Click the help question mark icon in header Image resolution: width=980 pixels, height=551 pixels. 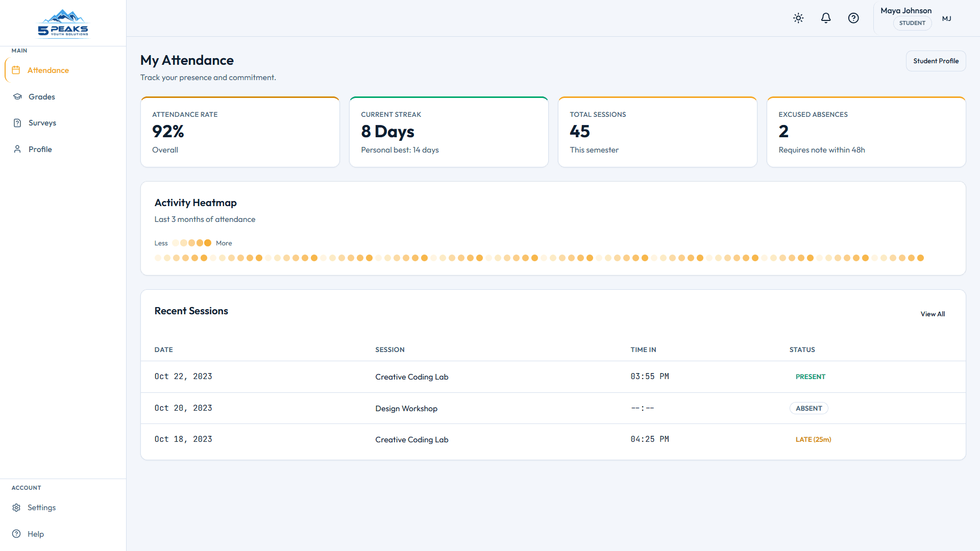[x=853, y=18]
